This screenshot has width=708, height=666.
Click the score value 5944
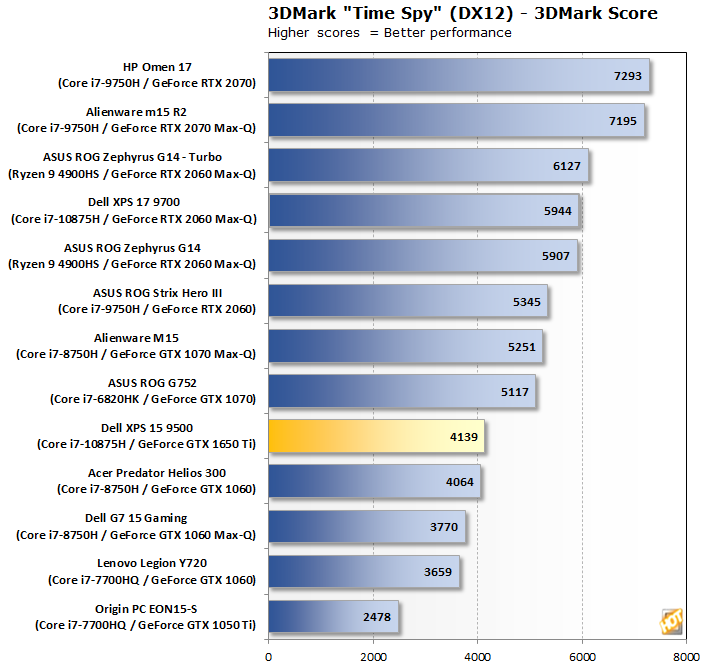558,211
